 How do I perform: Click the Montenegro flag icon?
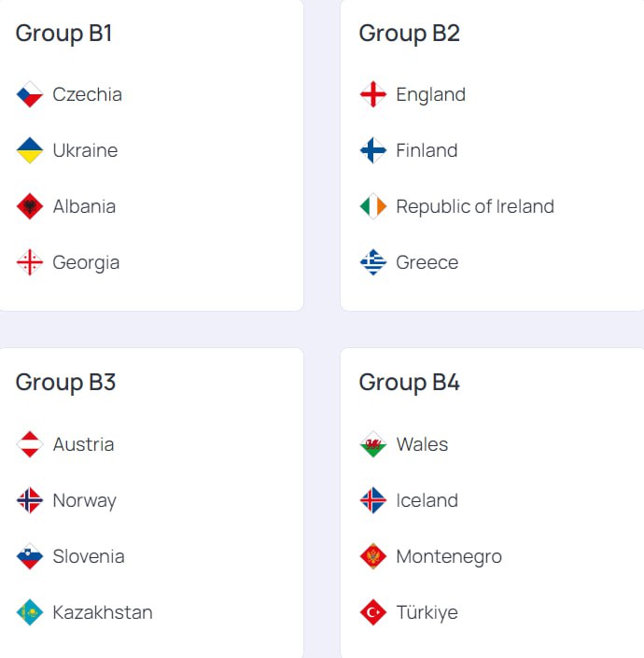coord(373,556)
